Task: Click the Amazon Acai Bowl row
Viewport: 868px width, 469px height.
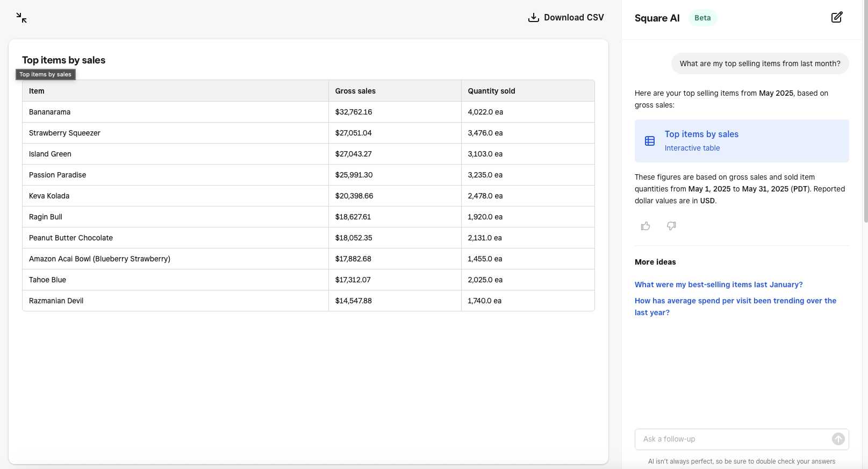Action: pos(99,259)
